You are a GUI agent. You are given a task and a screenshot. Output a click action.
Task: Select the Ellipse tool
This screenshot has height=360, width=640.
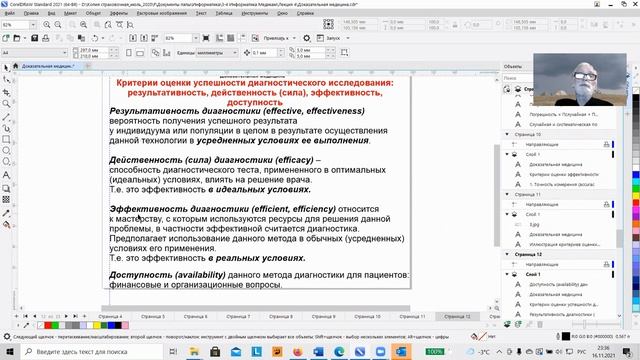click(x=6, y=151)
